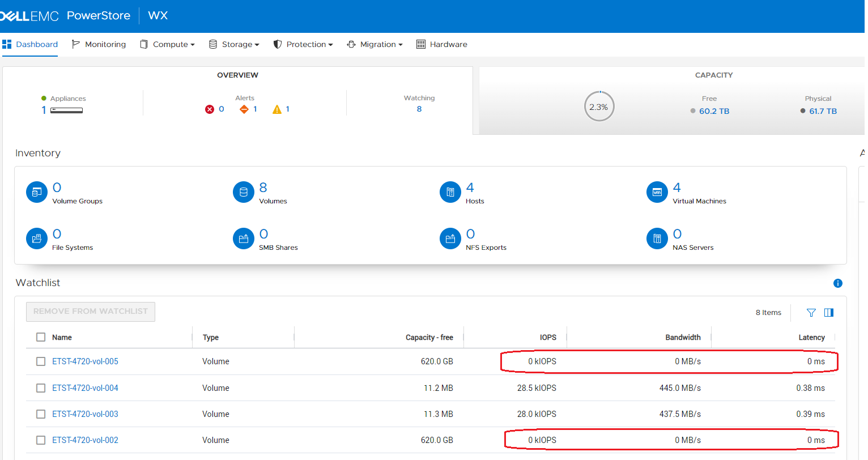Click the 0.39 ms latency value

click(810, 414)
